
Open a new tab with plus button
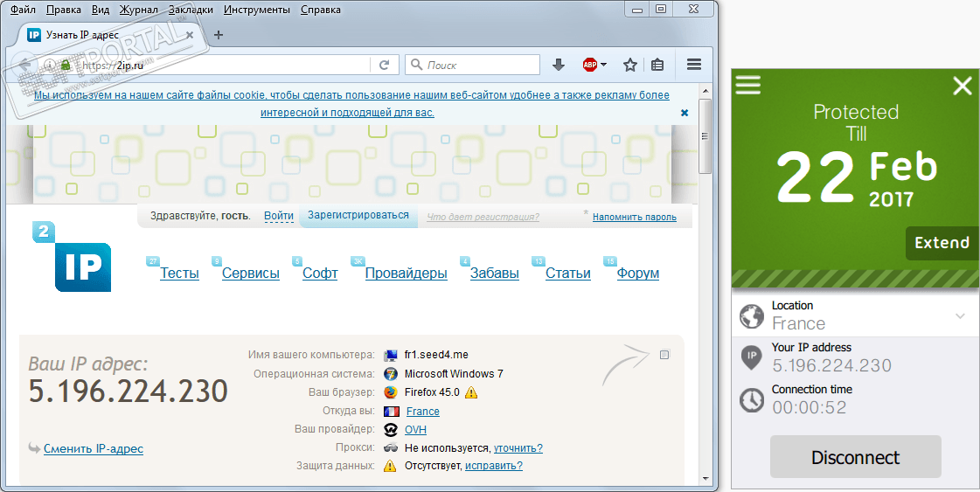click(219, 35)
